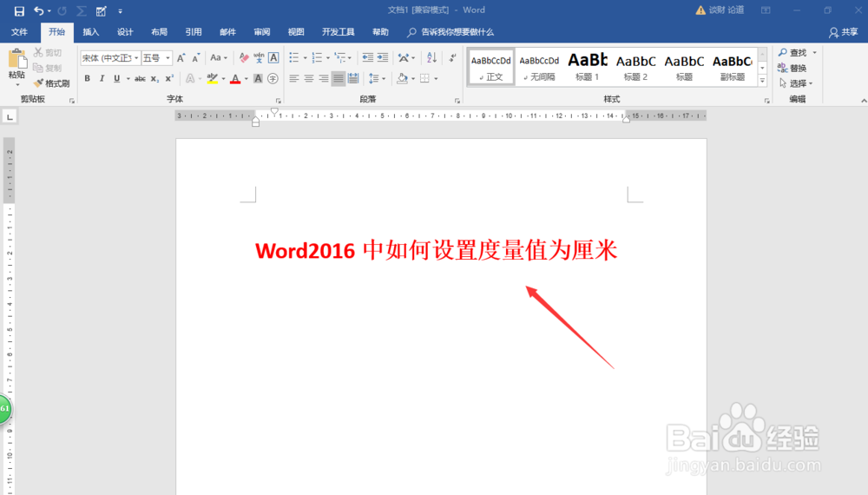Screen dimensions: 868x495
Task: Toggle show/hide paragraph marks
Action: pyautogui.click(x=453, y=57)
